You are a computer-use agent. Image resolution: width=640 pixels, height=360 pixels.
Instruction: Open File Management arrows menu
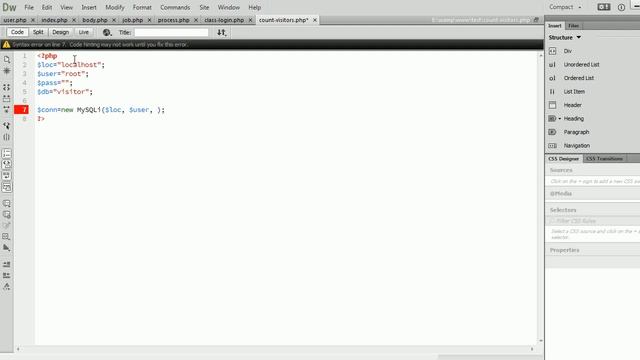221,32
